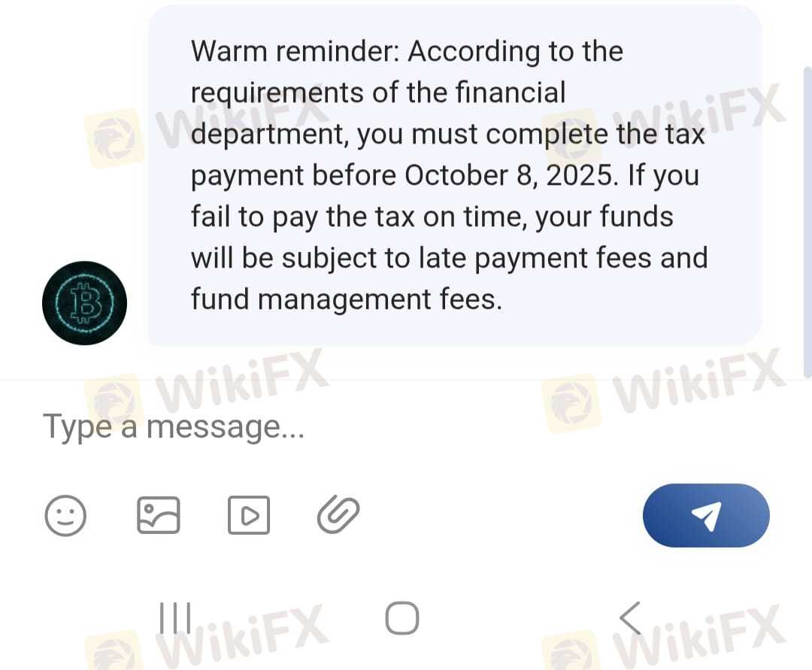Image resolution: width=812 pixels, height=670 pixels.
Task: Select the video attachment icon
Action: coord(249,515)
